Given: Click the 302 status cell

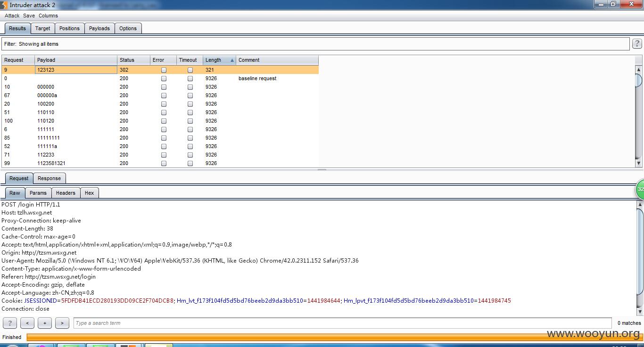Looking at the screenshot, I should click(x=133, y=70).
